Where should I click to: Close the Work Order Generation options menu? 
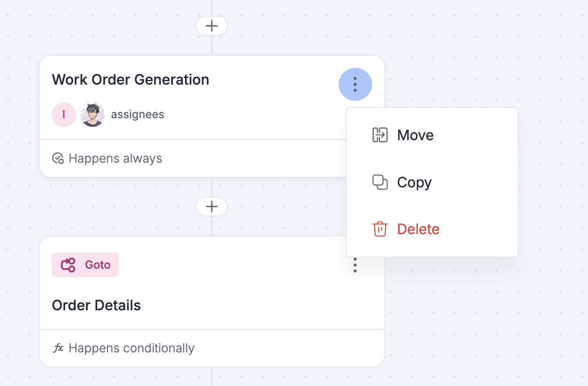355,84
